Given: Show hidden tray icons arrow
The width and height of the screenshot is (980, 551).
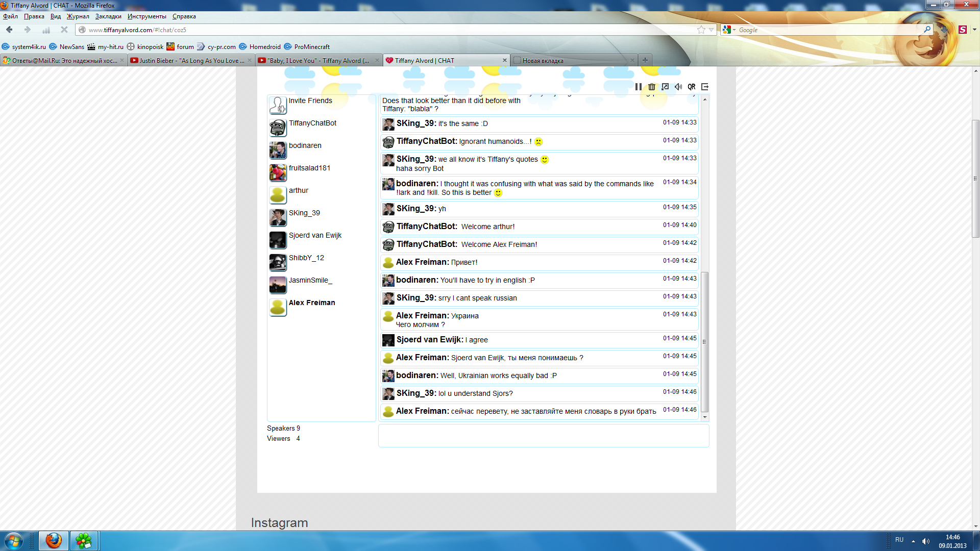Looking at the screenshot, I should pyautogui.click(x=913, y=541).
